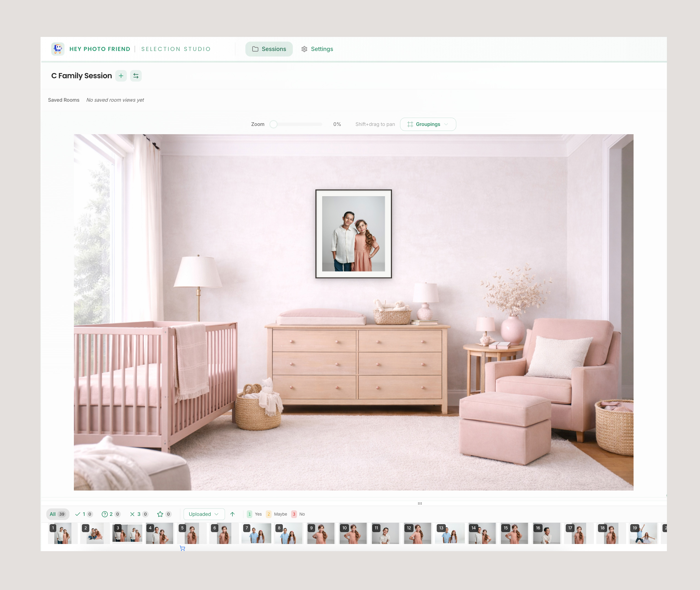Click the sort arrow next to Uploaded
The image size is (700, 590).
pos(233,514)
